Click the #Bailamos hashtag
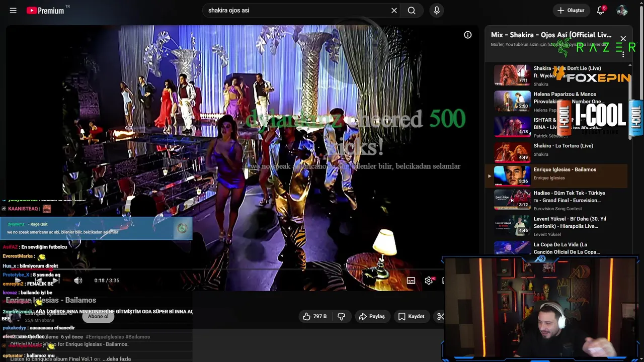 138,337
